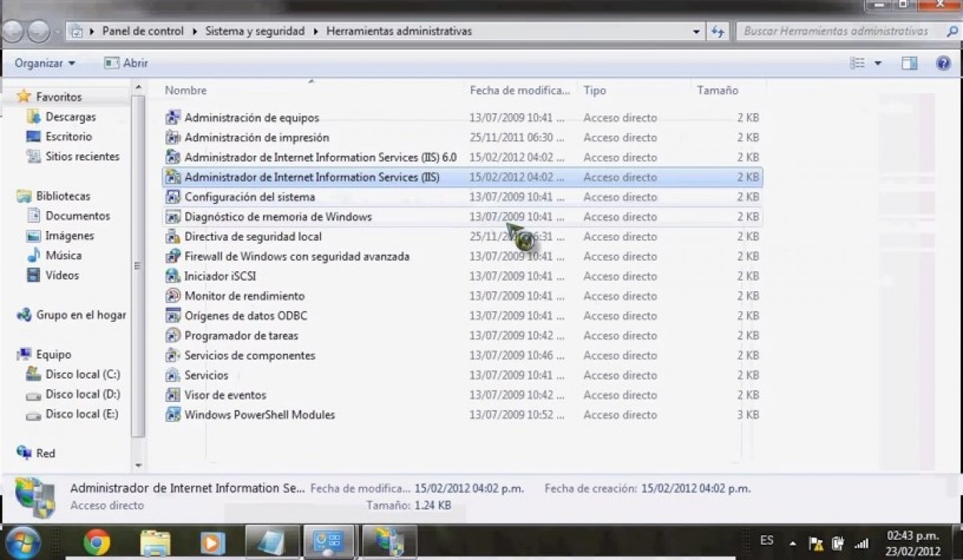Screen dimensions: 963x560
Task: Open Escritorio in the navigation pane
Action: point(69,136)
